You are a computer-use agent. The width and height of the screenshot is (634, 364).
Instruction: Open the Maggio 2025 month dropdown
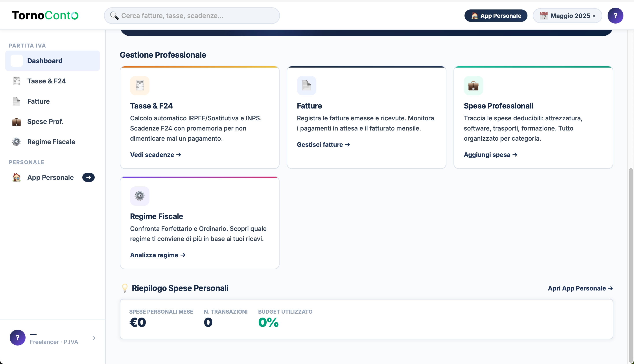(x=567, y=16)
